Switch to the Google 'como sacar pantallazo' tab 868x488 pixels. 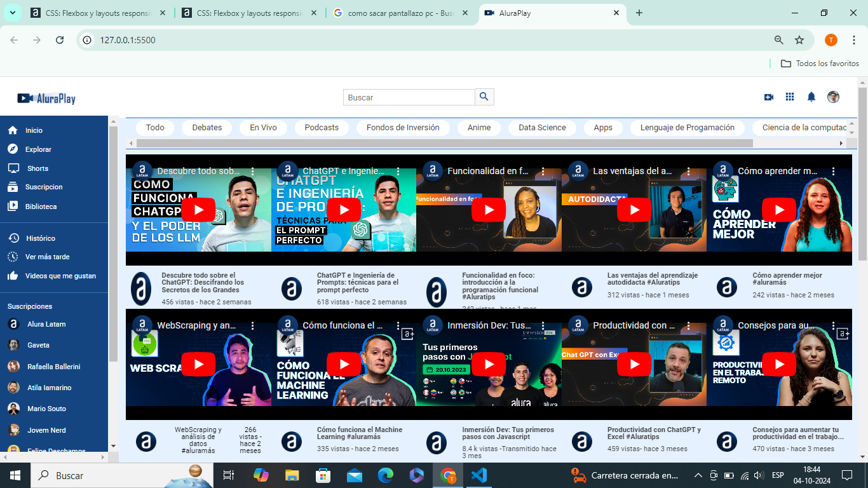400,13
